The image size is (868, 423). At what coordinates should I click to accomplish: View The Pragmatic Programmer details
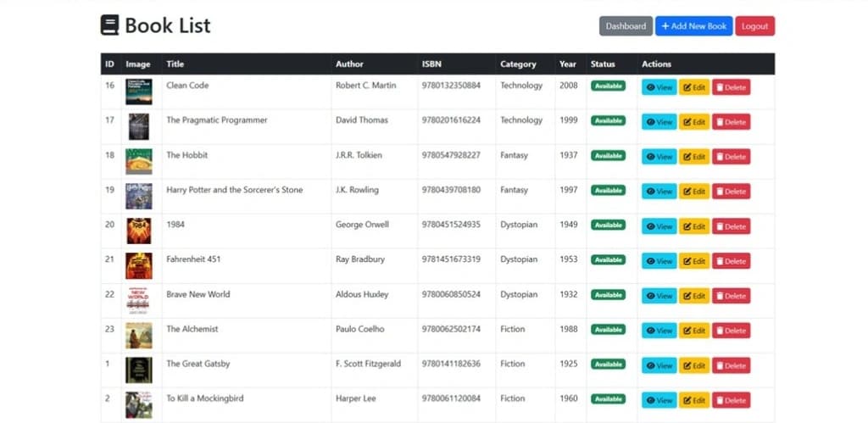coord(659,122)
